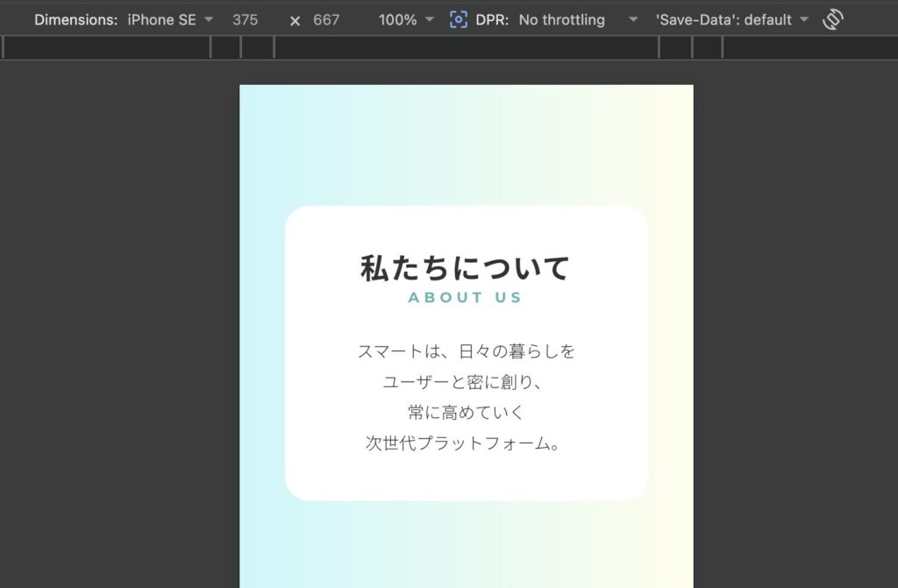
Task: Click the blue viewport focus icon beside DPR
Action: tap(460, 18)
